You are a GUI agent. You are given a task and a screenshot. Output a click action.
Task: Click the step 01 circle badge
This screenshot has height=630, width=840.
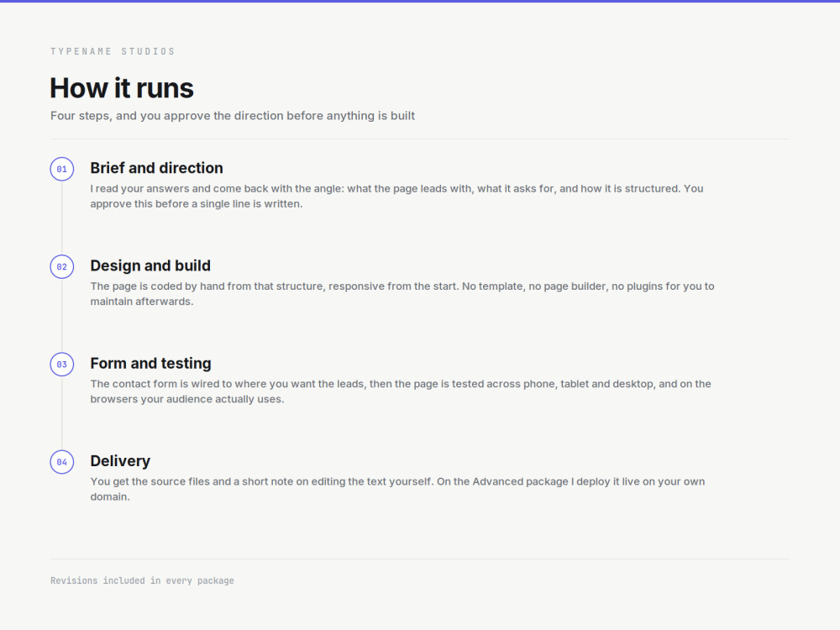pyautogui.click(x=62, y=170)
